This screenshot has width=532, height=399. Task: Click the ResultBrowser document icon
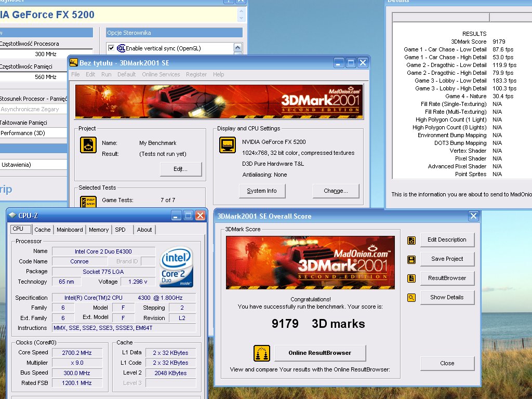411,278
